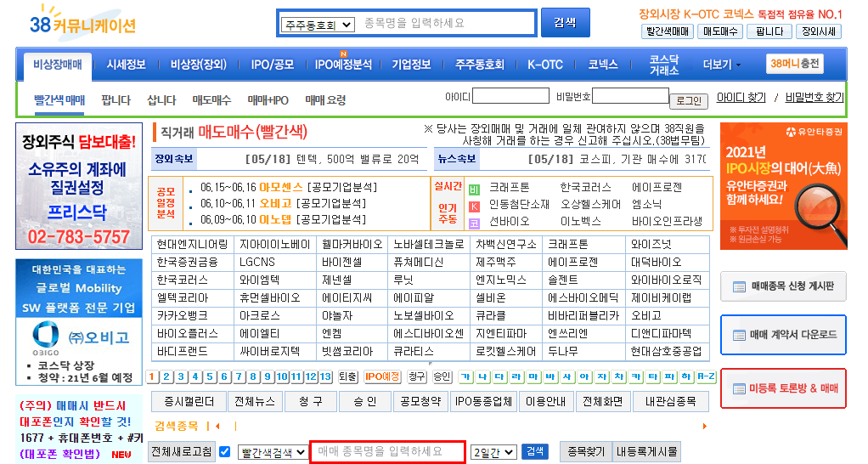Open the 유안타증권 IPO banner ad
The width and height of the screenshot is (868, 464).
pos(783,186)
